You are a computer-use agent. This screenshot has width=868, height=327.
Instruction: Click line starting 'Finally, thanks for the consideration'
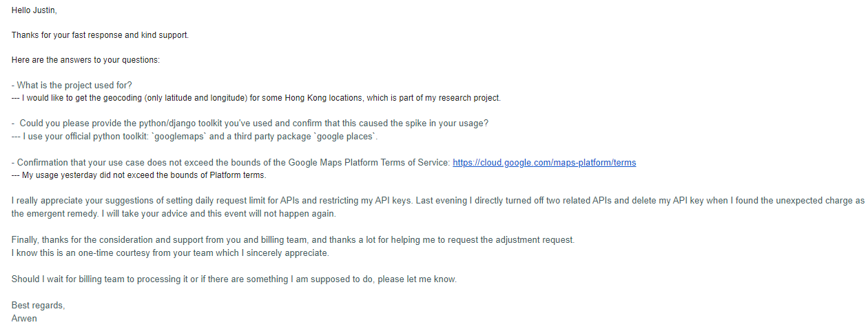[293, 240]
